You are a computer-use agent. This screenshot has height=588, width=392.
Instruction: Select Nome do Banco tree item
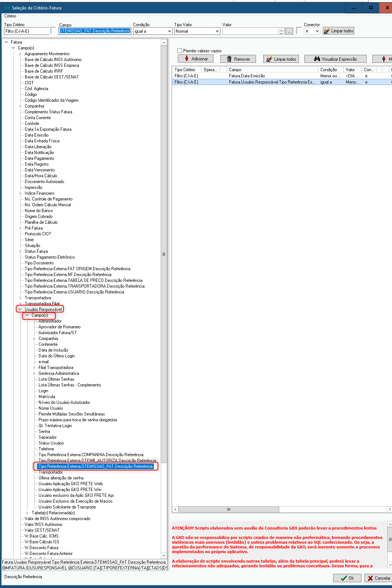click(39, 211)
